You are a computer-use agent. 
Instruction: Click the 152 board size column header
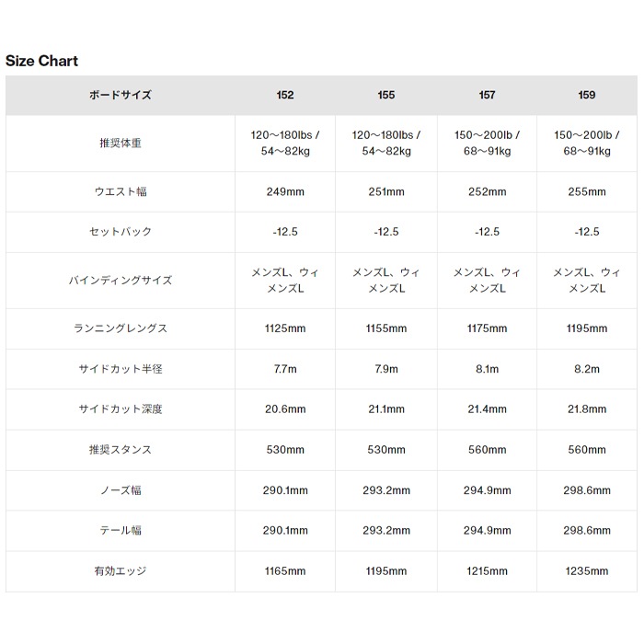[x=285, y=95]
